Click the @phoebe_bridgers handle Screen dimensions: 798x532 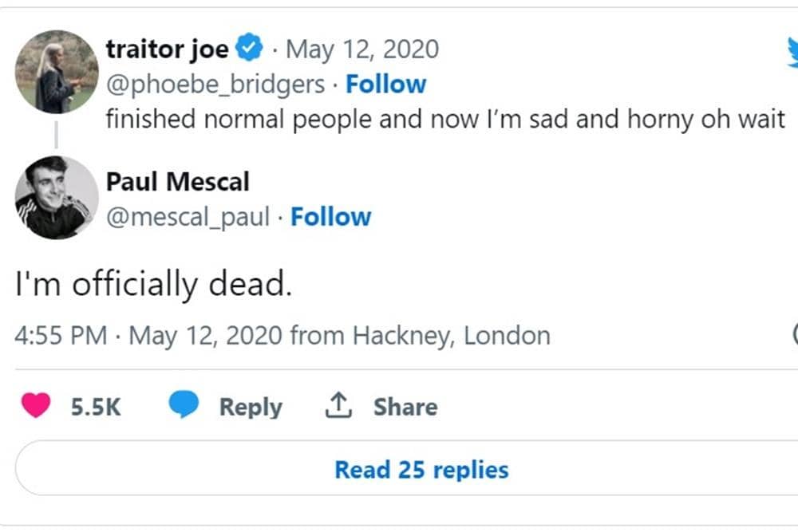215,84
